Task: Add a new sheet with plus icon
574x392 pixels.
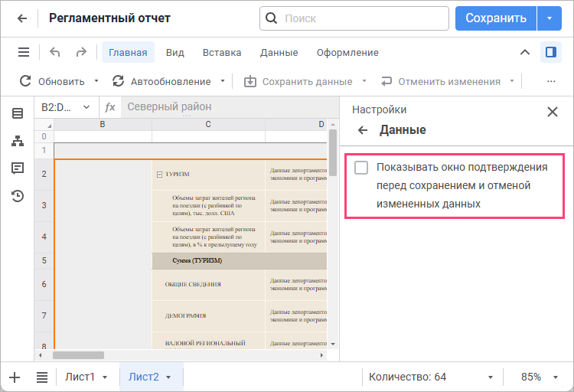Action: point(15,377)
